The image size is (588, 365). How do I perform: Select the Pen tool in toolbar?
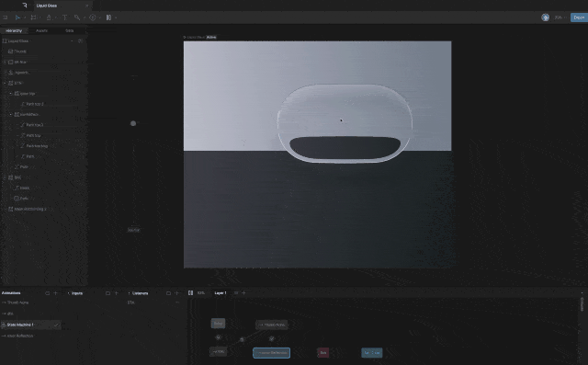click(x=49, y=17)
